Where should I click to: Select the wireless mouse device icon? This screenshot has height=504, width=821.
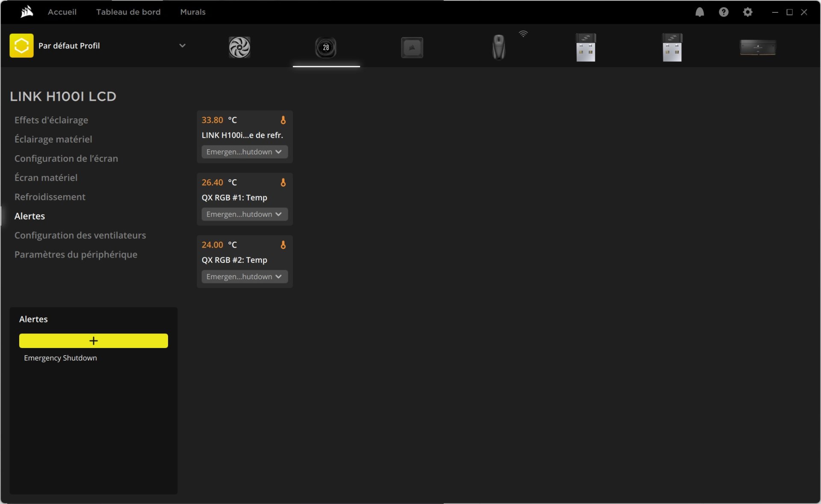(x=499, y=47)
